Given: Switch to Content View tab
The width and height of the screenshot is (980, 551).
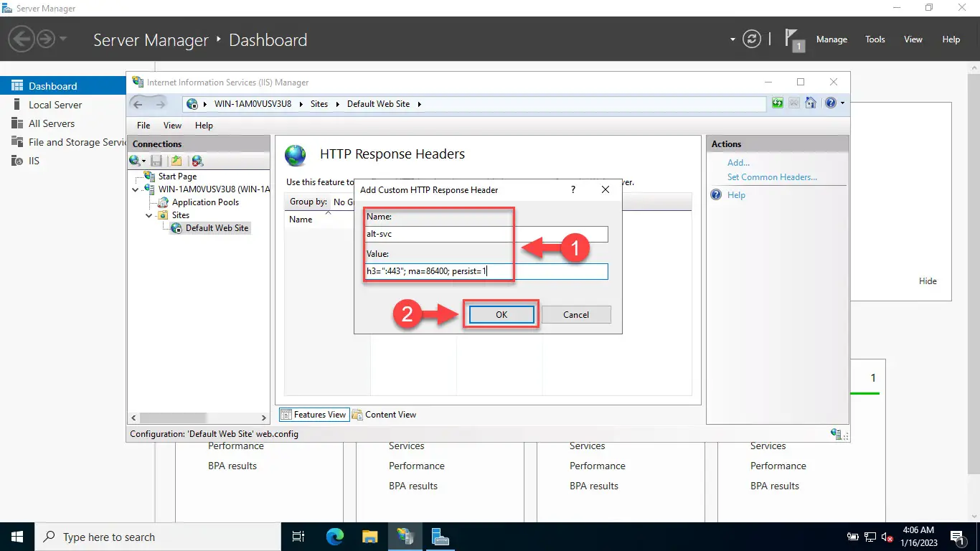Looking at the screenshot, I should click(384, 415).
